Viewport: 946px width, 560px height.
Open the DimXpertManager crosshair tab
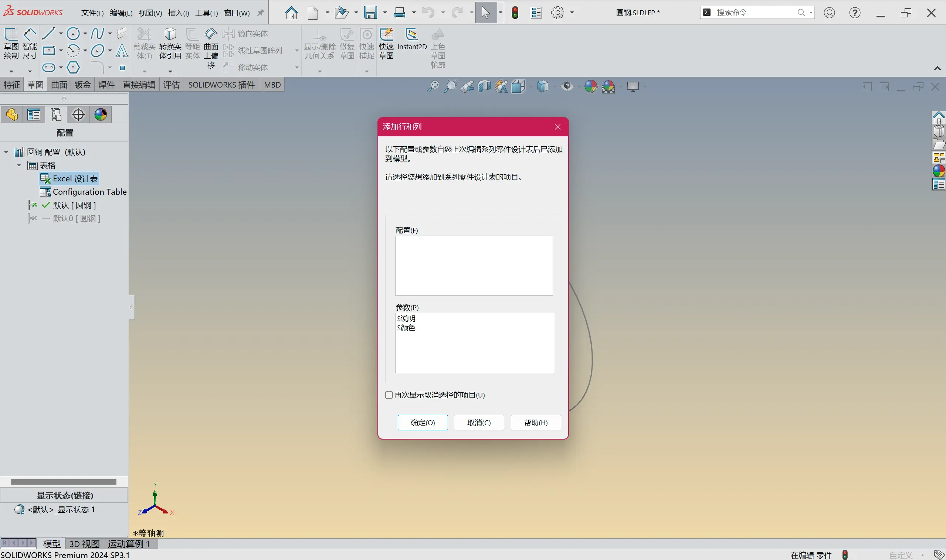point(78,115)
